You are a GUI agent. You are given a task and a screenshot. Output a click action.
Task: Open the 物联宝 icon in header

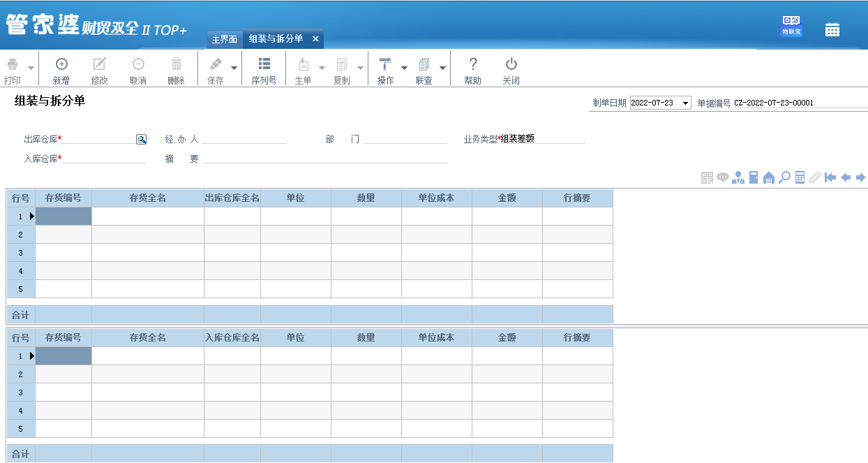[791, 25]
